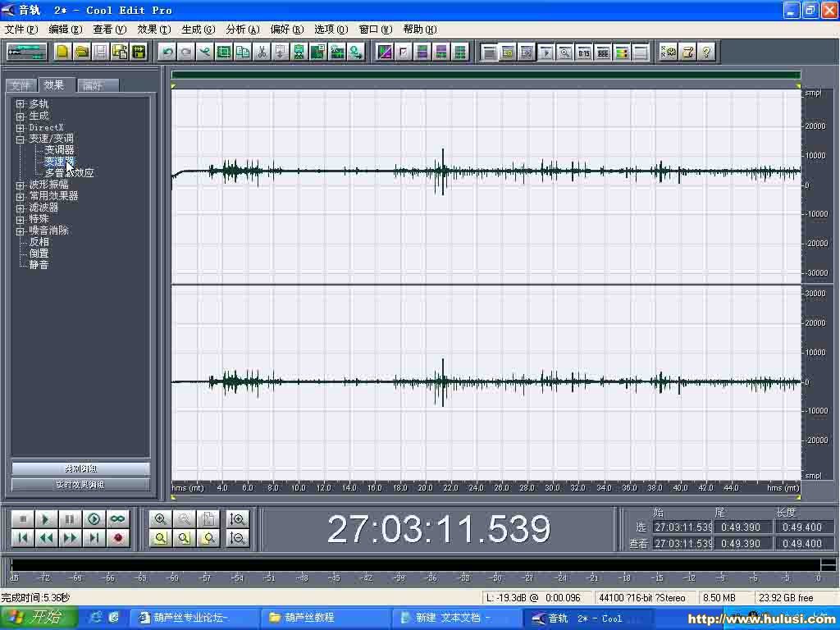Expand the 滤波器 tree node

(21, 208)
